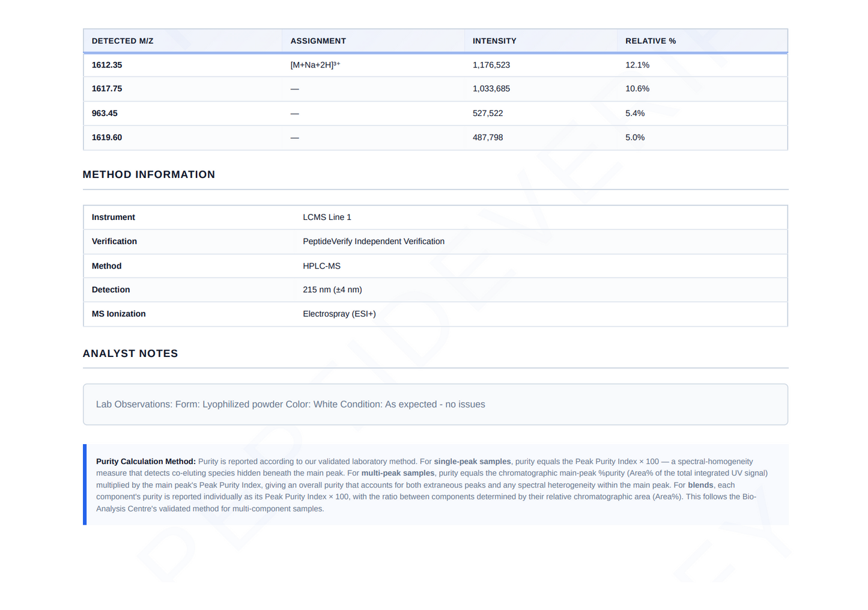The image size is (868, 610).
Task: Select the Electrospray (ESI+) value
Action: (339, 314)
